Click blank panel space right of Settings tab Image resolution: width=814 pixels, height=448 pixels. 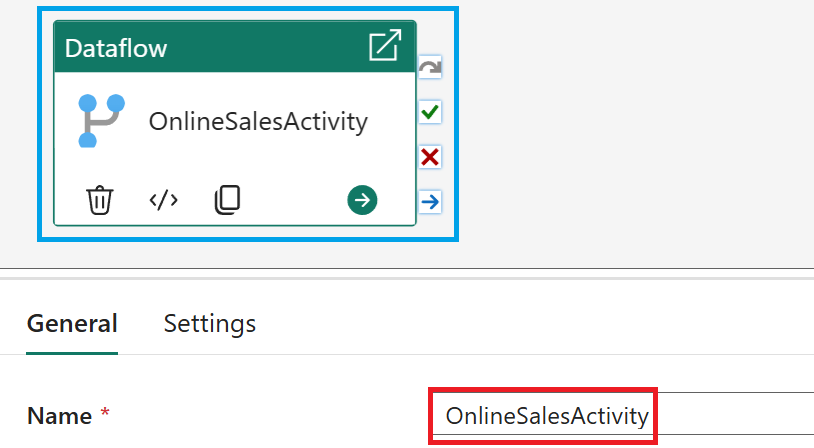point(540,324)
